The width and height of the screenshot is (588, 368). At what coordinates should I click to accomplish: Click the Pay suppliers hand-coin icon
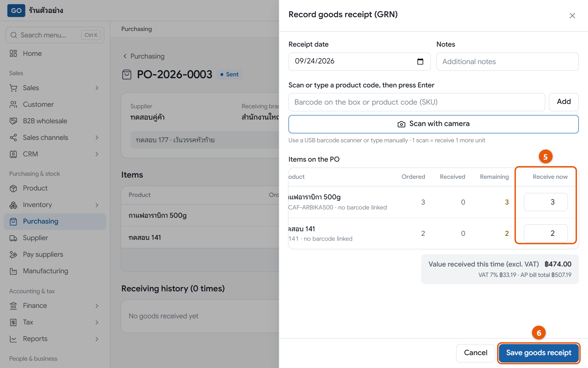coord(13,255)
